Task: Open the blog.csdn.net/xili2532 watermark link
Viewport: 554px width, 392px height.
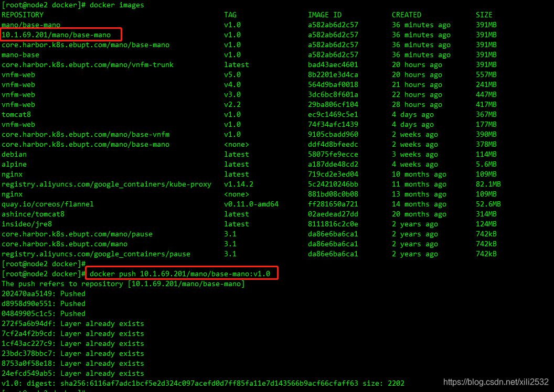Action: point(496,382)
